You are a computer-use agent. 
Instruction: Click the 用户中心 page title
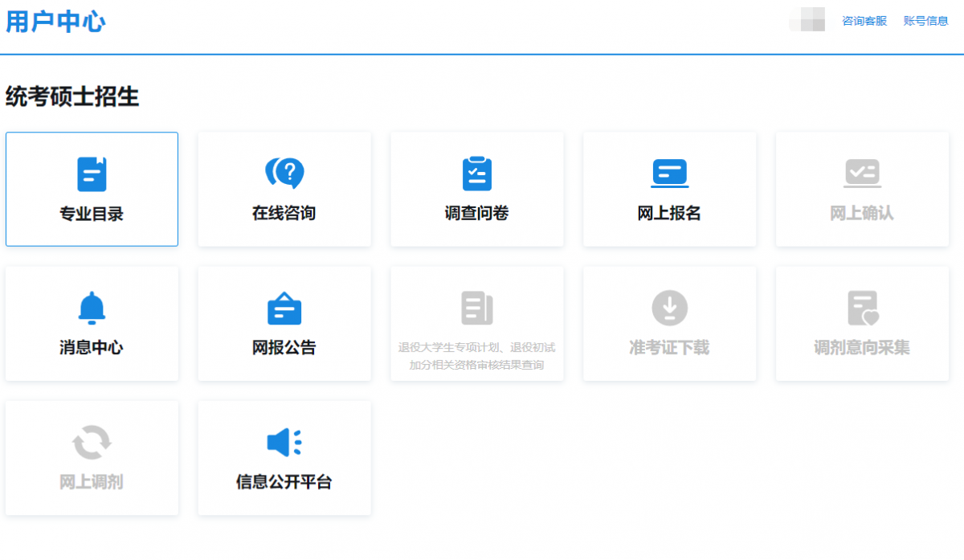(x=55, y=22)
